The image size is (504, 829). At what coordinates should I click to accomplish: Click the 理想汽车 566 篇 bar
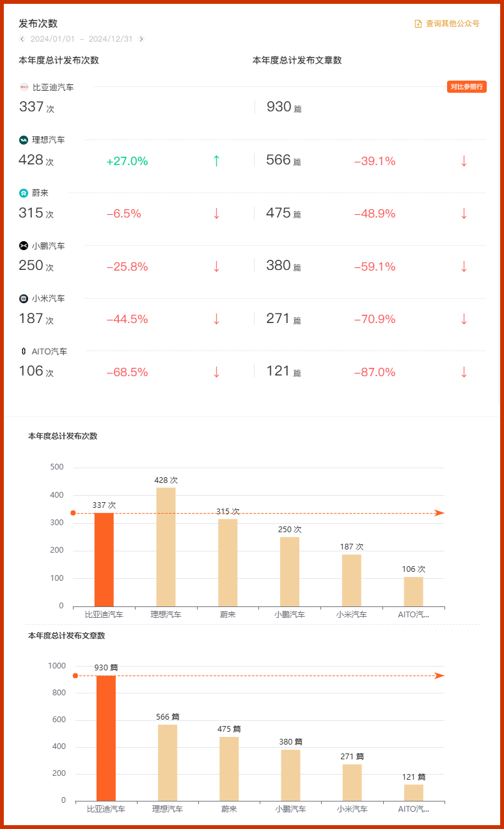(x=168, y=762)
